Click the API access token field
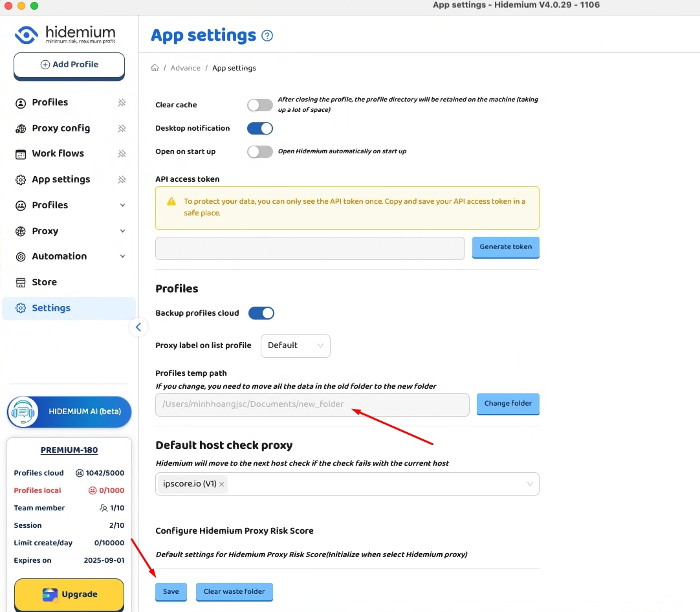This screenshot has height=612, width=700. point(310,248)
